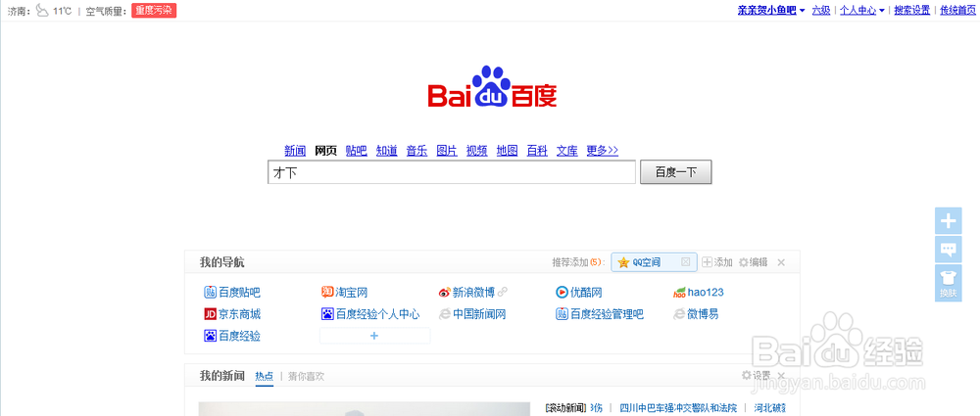Click the 重度污染 air quality badge

pyautogui.click(x=154, y=10)
